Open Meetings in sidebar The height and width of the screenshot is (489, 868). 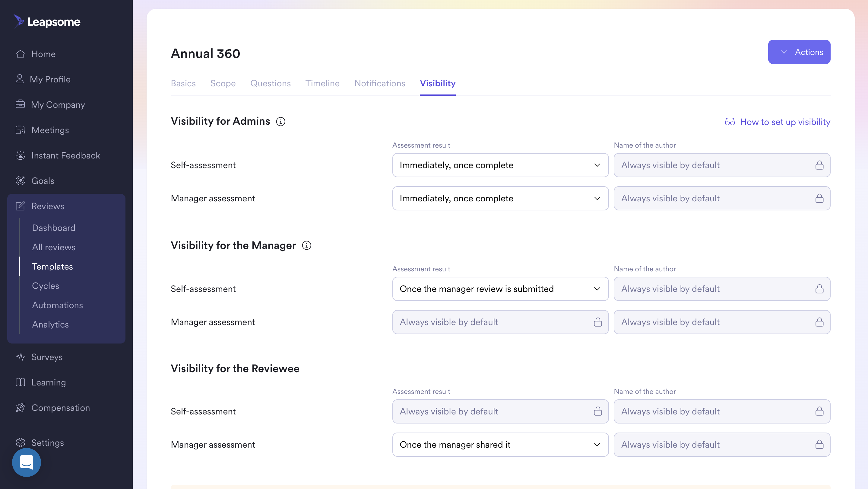tap(50, 130)
